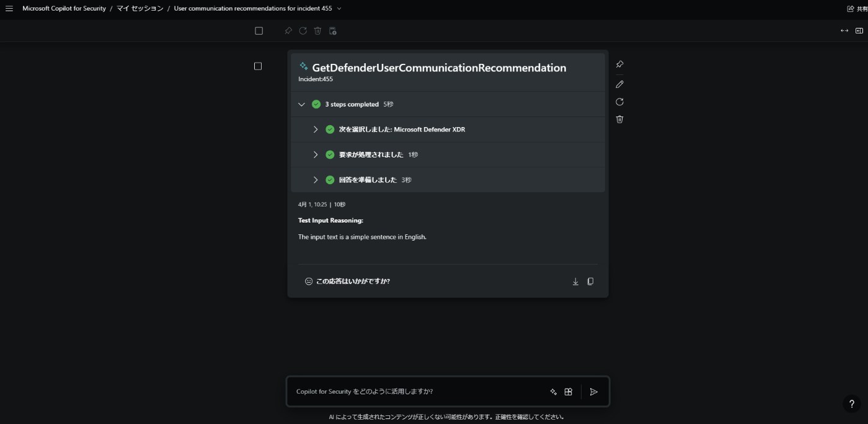Open the pin board side panel icon

tap(859, 31)
